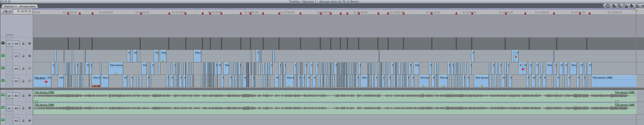Hide the V2 video track
The image size is (644, 125).
[3, 69]
